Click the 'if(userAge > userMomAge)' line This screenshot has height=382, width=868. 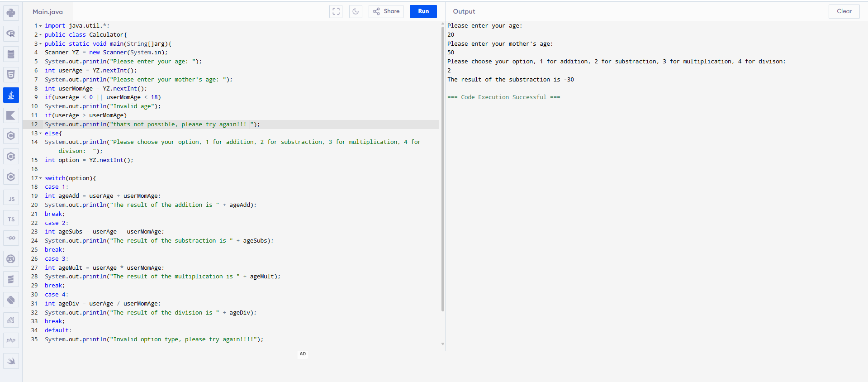(85, 115)
